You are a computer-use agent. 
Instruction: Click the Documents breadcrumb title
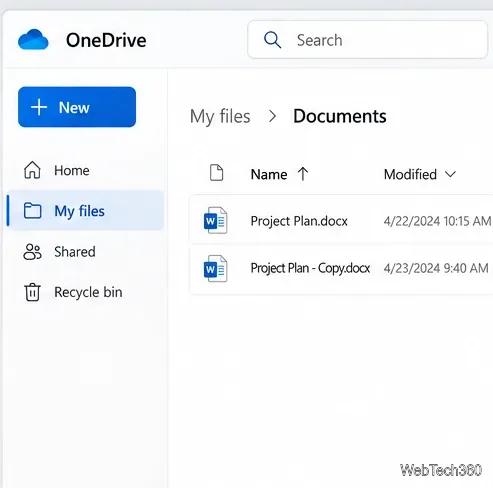(x=340, y=116)
